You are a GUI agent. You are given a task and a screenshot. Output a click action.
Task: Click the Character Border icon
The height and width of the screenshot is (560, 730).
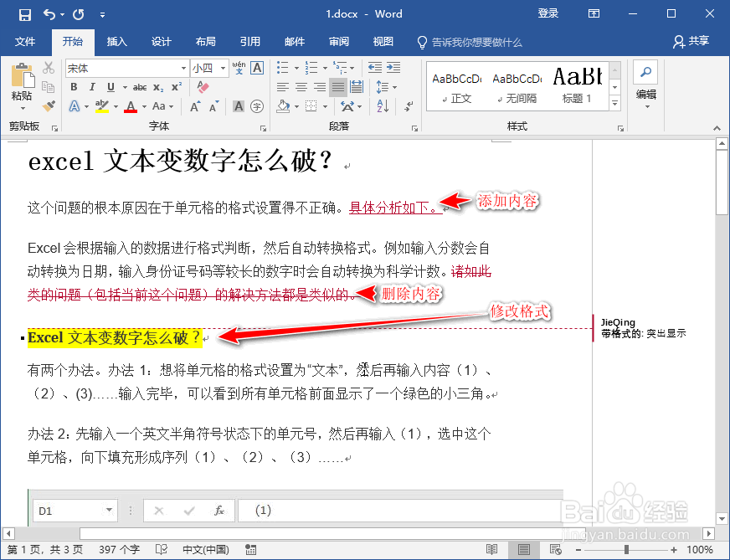(x=257, y=68)
